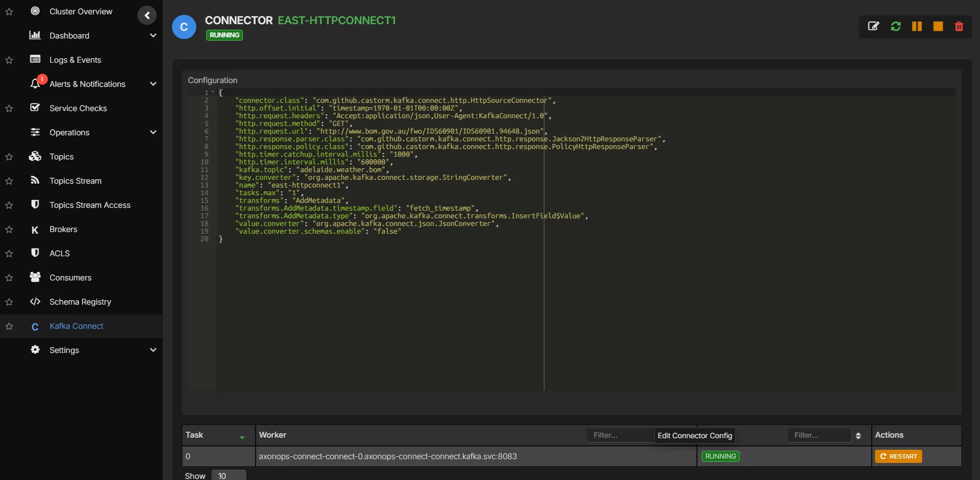Open Schema Registry in the sidebar
Image resolution: width=980 pixels, height=480 pixels.
[x=80, y=302]
